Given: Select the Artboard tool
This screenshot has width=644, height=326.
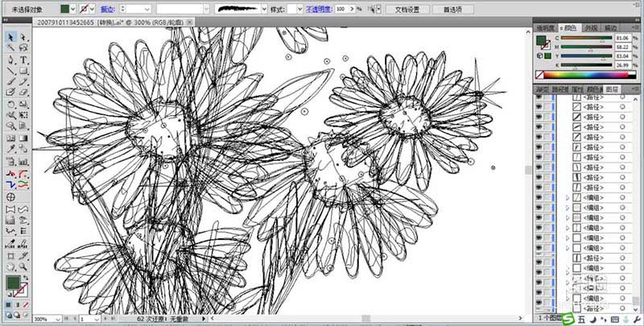Looking at the screenshot, I should (x=11, y=256).
